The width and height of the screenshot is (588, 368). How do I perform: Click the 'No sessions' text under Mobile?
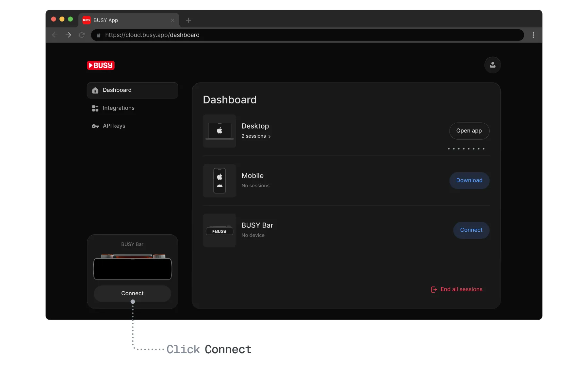(255, 186)
